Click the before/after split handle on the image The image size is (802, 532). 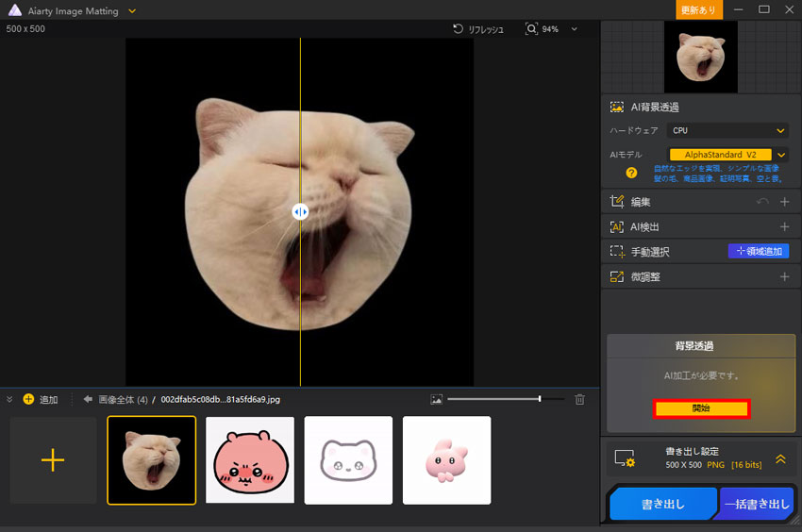click(x=300, y=211)
